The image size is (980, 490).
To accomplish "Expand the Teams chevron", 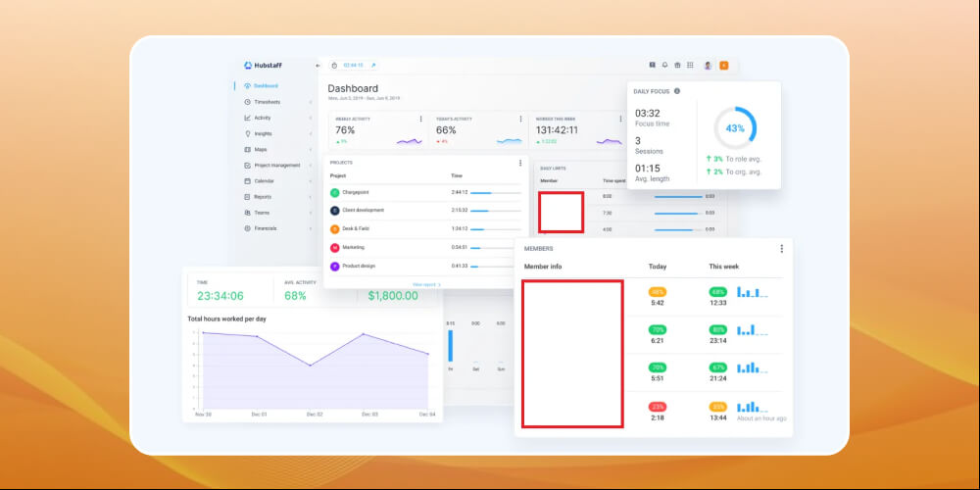I will 310,213.
